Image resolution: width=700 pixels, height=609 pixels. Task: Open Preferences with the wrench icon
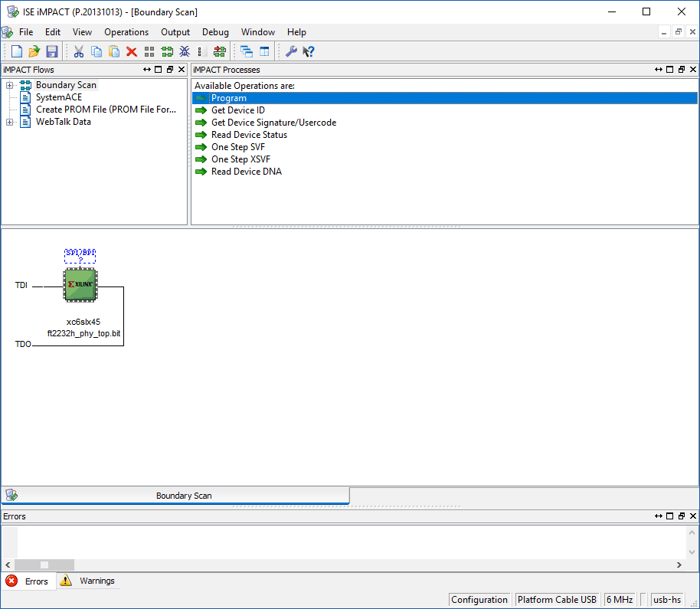click(x=291, y=51)
